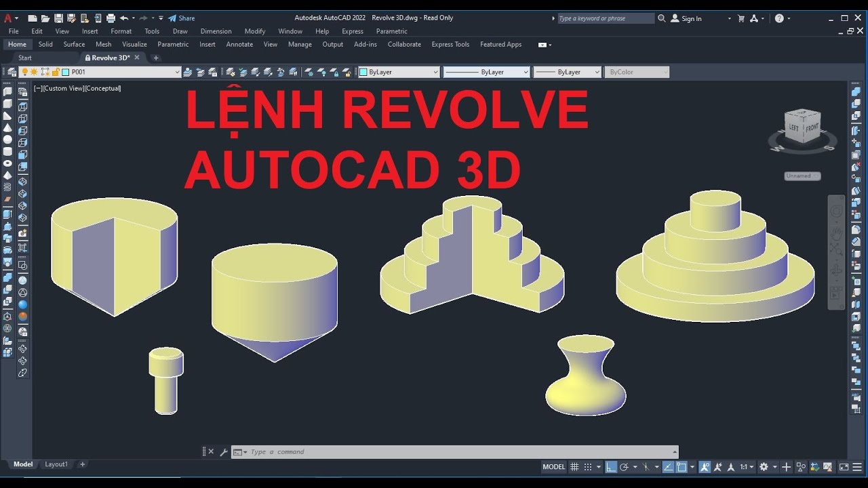Switch to the Visualize ribbon tab
The image size is (868, 488).
134,44
